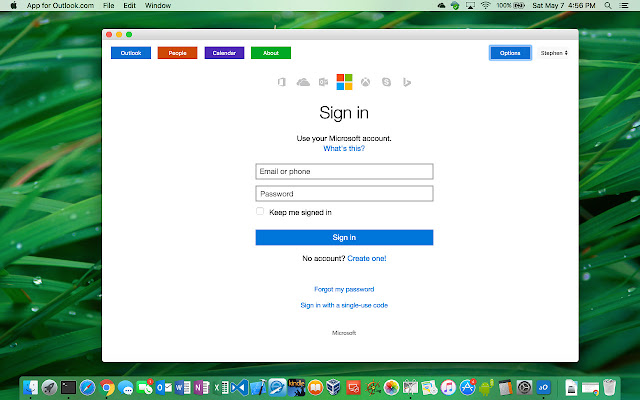Open Terminal from the dock
This screenshot has height=400, width=640.
(68, 387)
